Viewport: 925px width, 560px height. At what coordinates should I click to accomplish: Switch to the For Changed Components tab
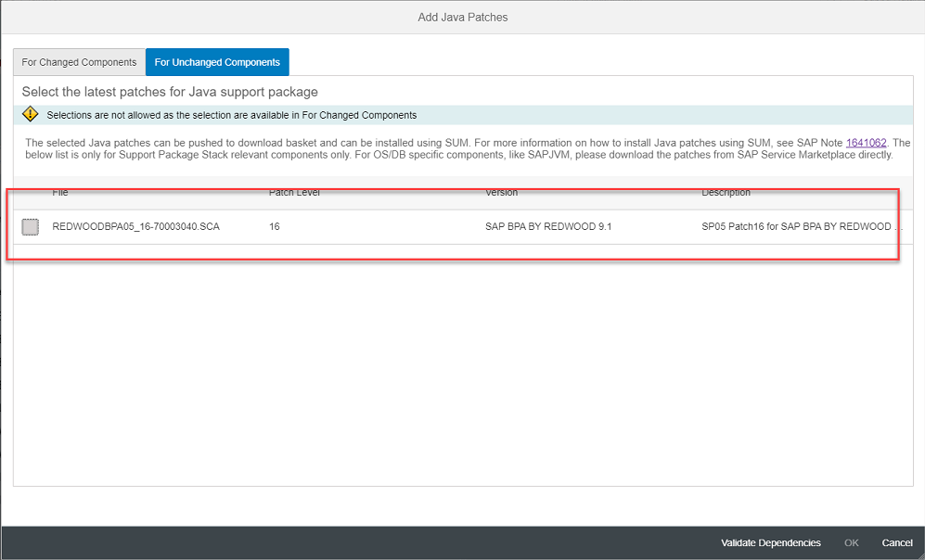(x=80, y=62)
